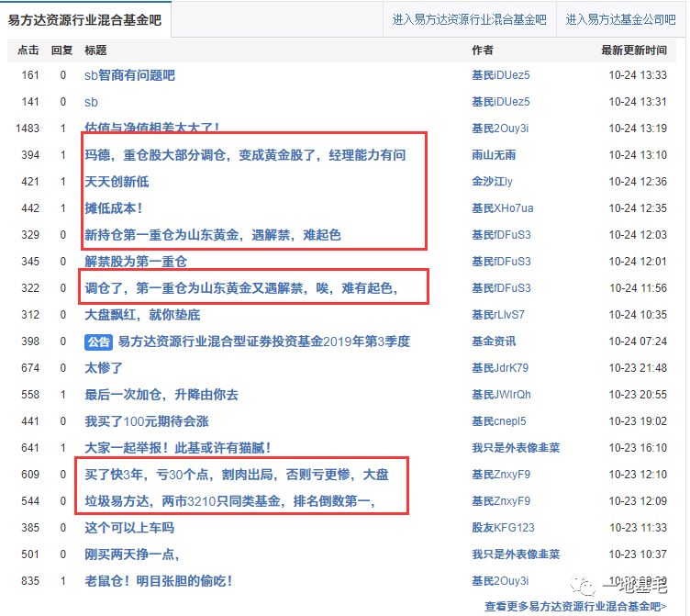690x616 pixels.
Task: Click the 最新更新时间 column header
Action: 634,50
